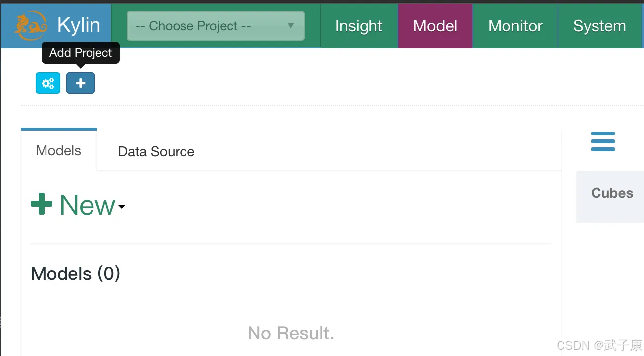Click the manage projects gears icon
The width and height of the screenshot is (644, 356).
tap(48, 83)
